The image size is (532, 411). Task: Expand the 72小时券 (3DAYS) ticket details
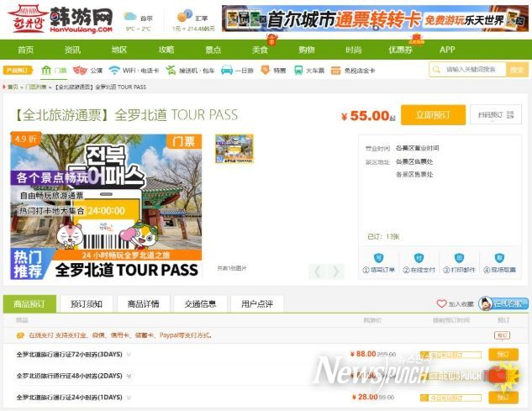pos(129,355)
